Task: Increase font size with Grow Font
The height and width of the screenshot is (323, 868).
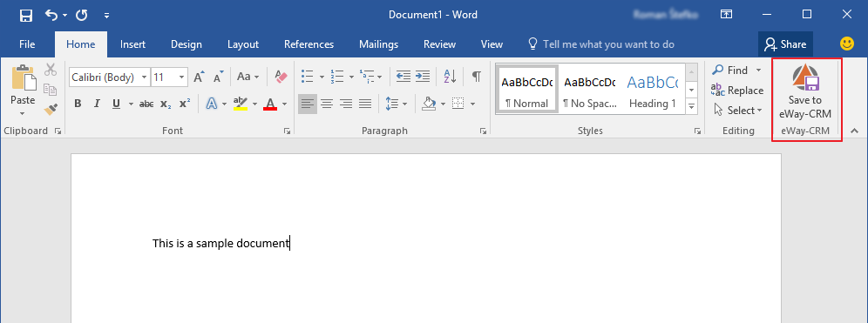Action: (x=200, y=77)
